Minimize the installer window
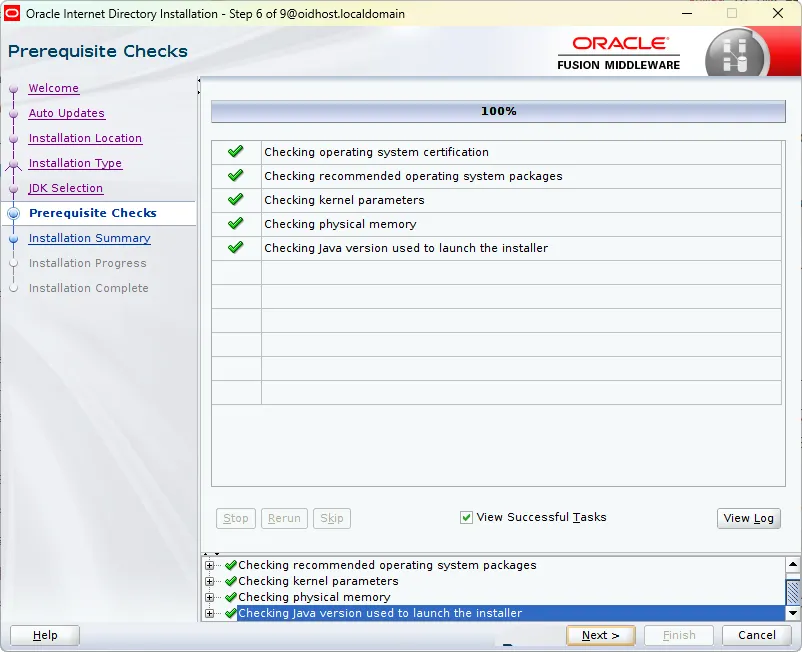This screenshot has width=802, height=652. (x=687, y=13)
